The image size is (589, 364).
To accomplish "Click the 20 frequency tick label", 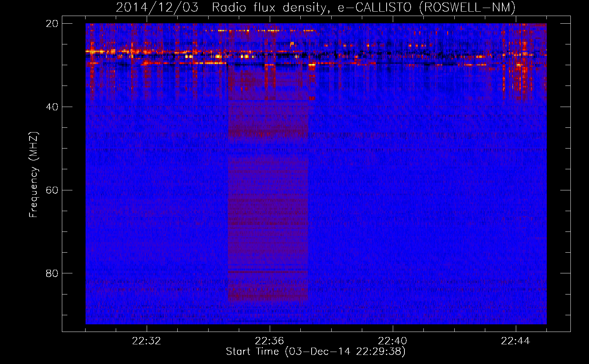I will pos(52,24).
